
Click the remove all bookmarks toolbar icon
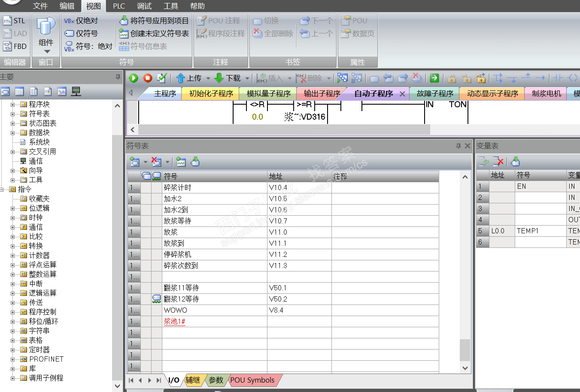[417, 78]
